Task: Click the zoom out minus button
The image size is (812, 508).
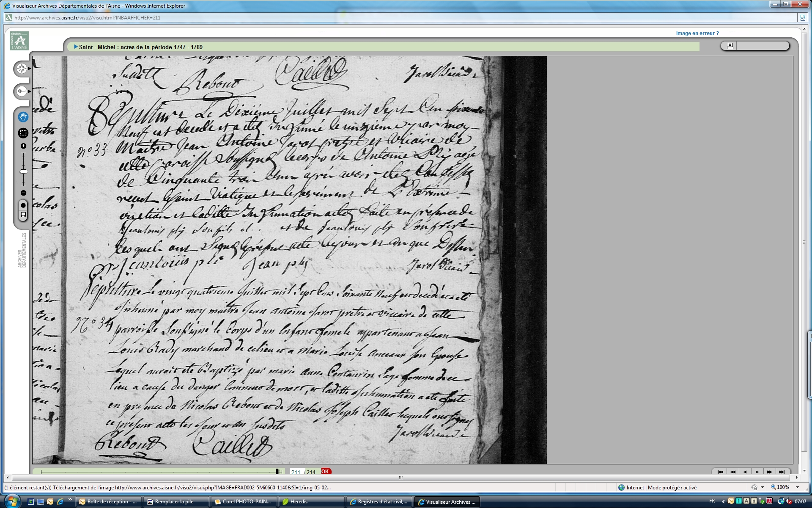Action: [x=23, y=193]
